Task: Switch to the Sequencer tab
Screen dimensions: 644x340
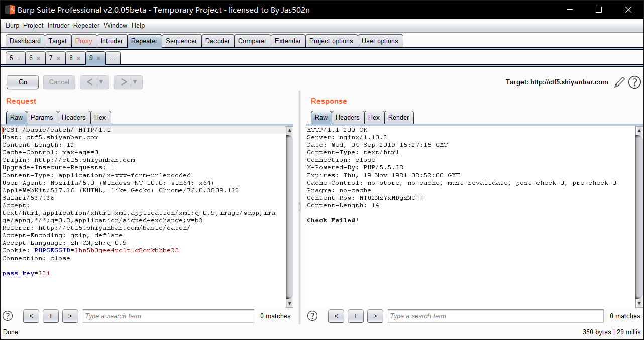Action: pos(181,41)
